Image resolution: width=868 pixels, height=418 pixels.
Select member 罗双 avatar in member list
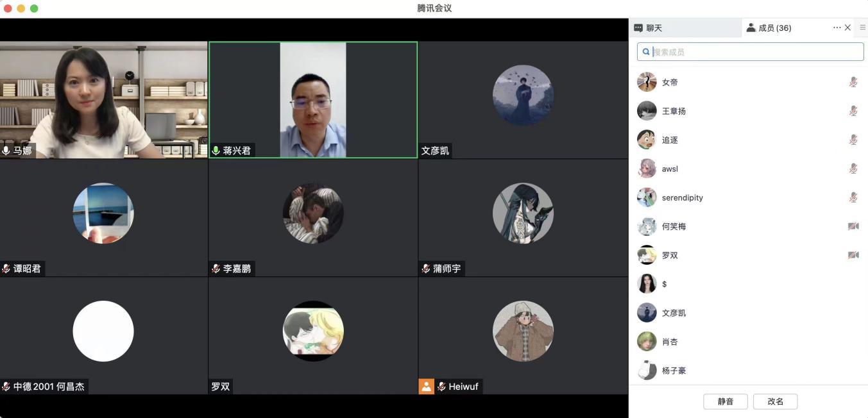point(647,255)
